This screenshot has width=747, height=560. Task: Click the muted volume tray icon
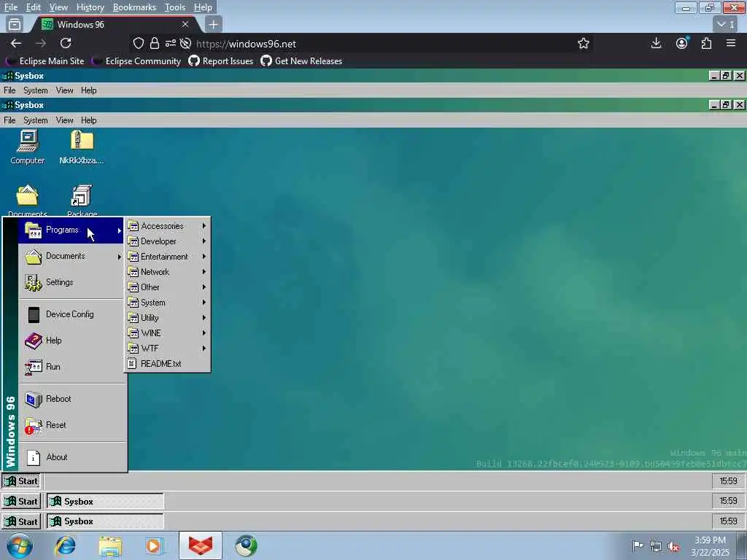673,547
